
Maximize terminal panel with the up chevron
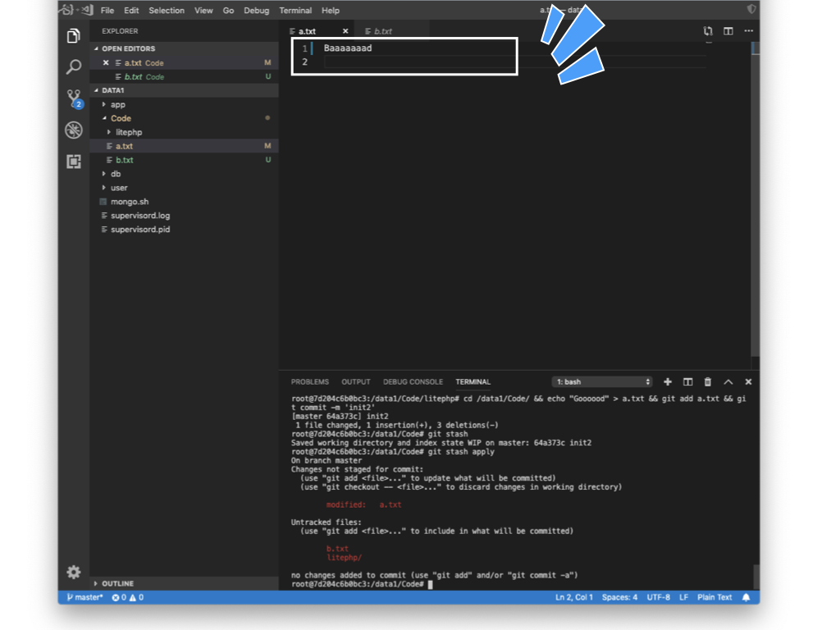pyautogui.click(x=728, y=382)
